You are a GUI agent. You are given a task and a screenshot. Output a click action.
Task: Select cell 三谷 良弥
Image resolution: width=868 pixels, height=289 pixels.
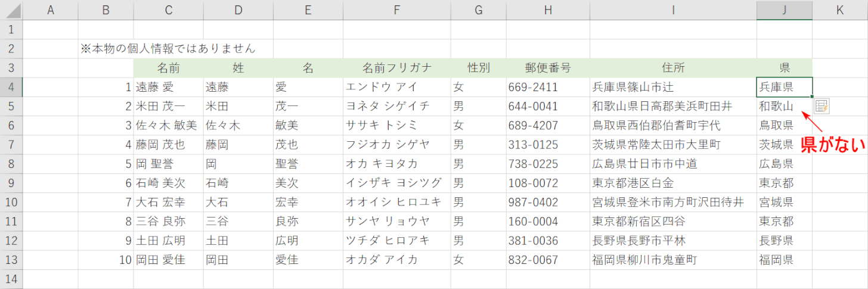click(x=168, y=222)
